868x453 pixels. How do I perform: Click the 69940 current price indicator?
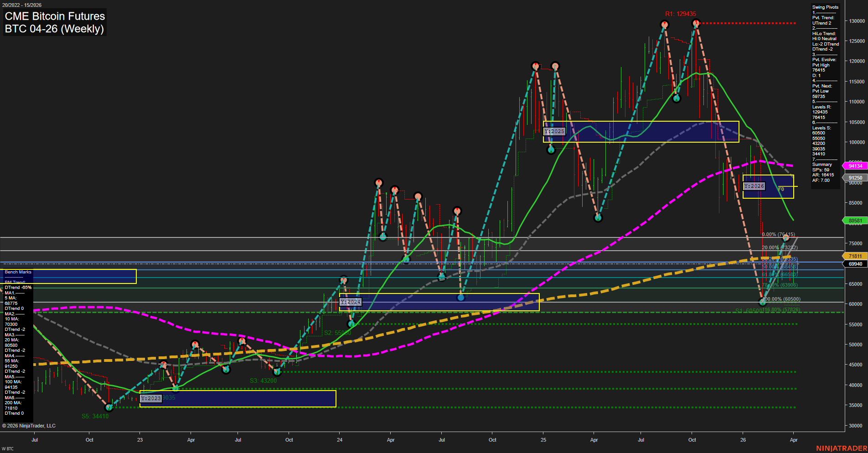[855, 263]
